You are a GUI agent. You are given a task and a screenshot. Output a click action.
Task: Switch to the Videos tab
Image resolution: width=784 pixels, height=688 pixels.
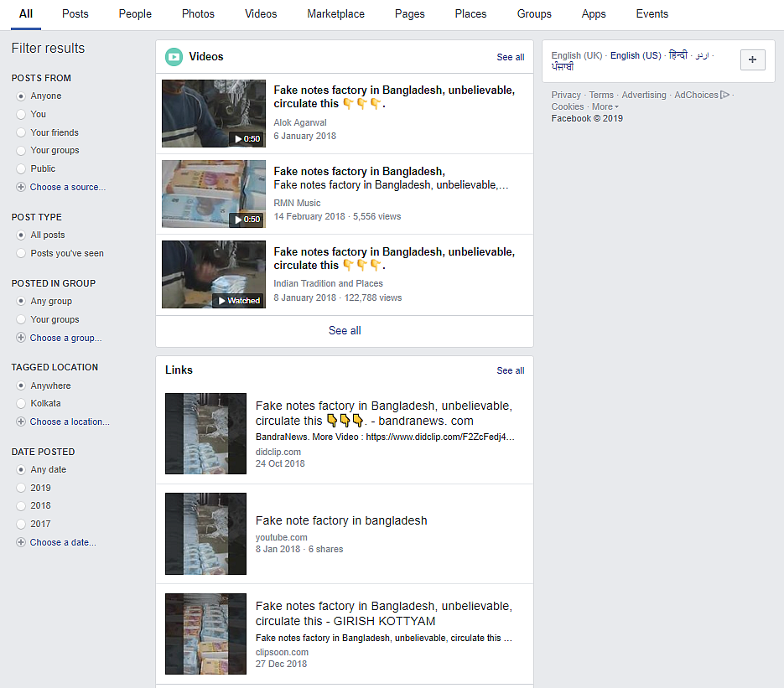pyautogui.click(x=261, y=14)
